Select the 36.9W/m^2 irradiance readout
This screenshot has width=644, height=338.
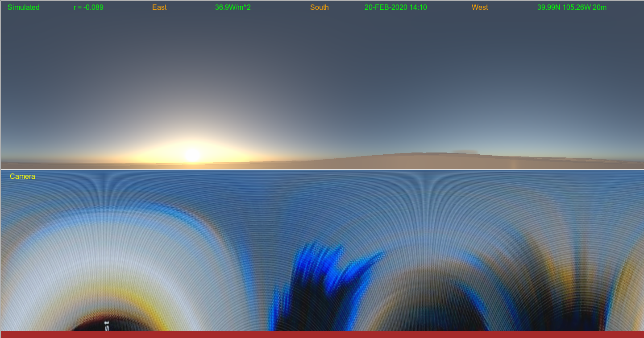pos(233,8)
